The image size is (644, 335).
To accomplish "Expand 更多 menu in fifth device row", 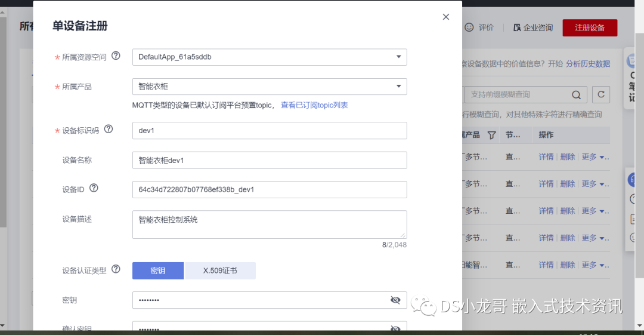I will coord(594,265).
